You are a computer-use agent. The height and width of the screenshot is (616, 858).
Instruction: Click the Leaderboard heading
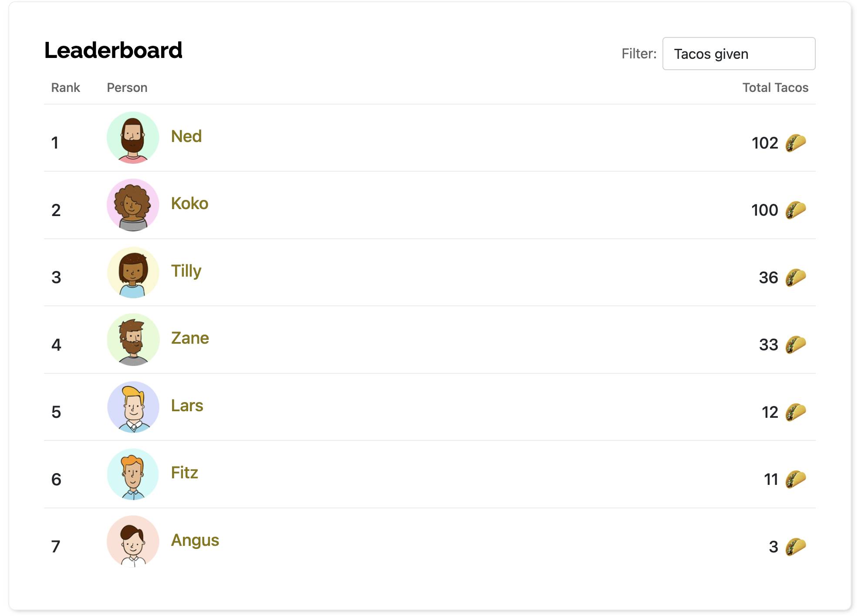coord(113,50)
